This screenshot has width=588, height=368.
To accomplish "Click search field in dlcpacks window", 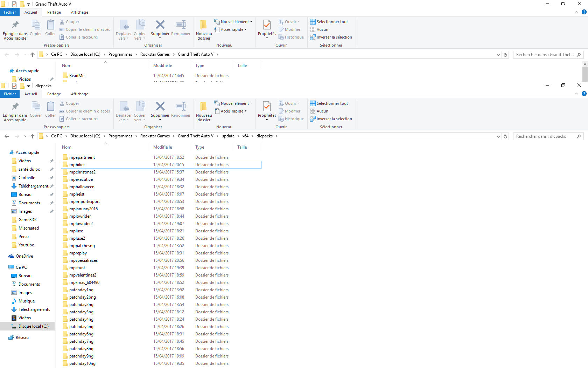I will coord(548,136).
